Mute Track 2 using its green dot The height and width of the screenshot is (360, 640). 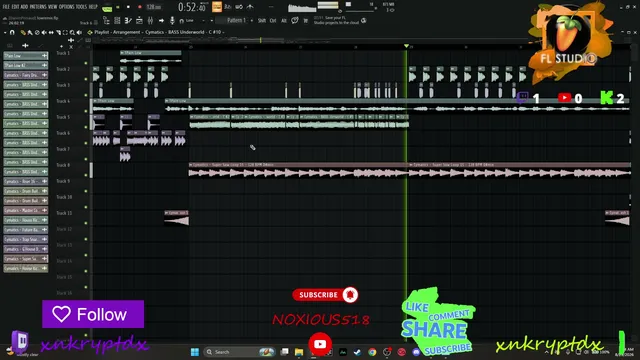tap(86, 79)
